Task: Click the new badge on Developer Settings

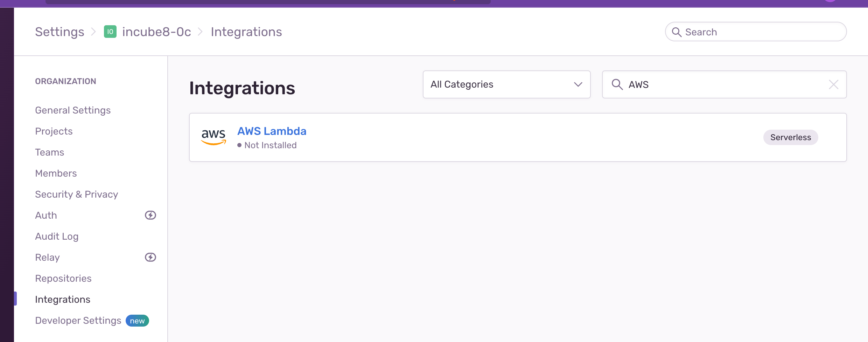Action: pos(137,320)
